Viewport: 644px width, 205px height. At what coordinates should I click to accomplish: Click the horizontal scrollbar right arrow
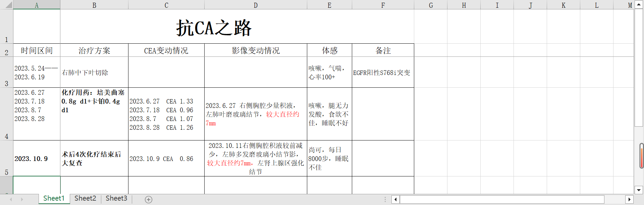pos(629,200)
